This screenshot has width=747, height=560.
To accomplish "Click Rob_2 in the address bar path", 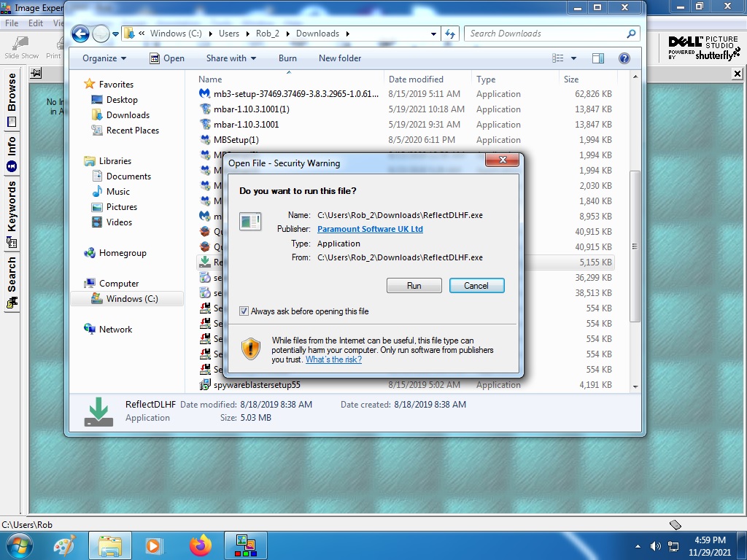I will (267, 34).
